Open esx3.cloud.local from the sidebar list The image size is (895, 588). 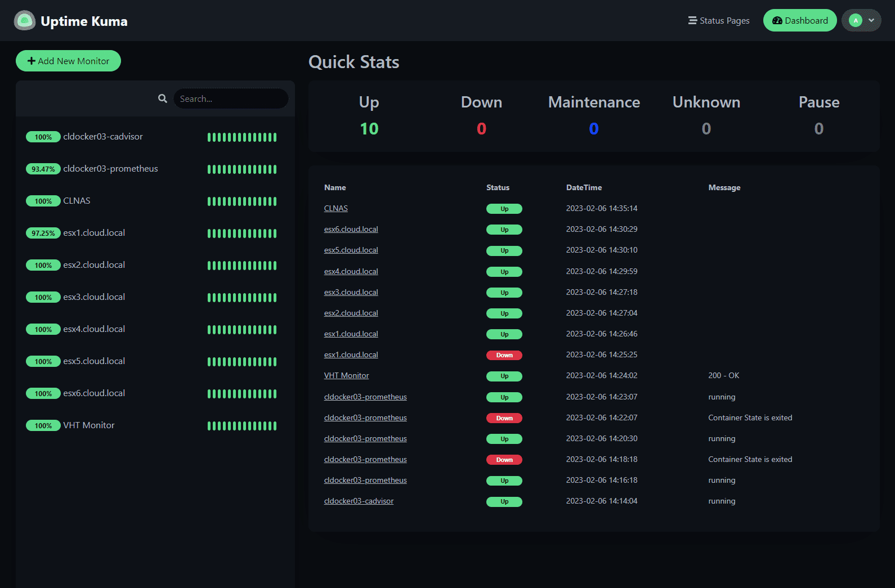(x=94, y=297)
